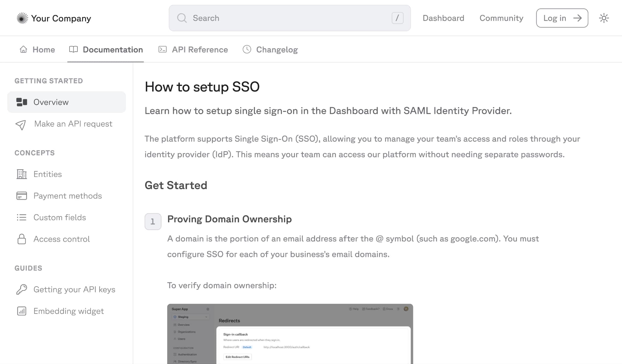
Task: Open the Home tab
Action: click(37, 49)
